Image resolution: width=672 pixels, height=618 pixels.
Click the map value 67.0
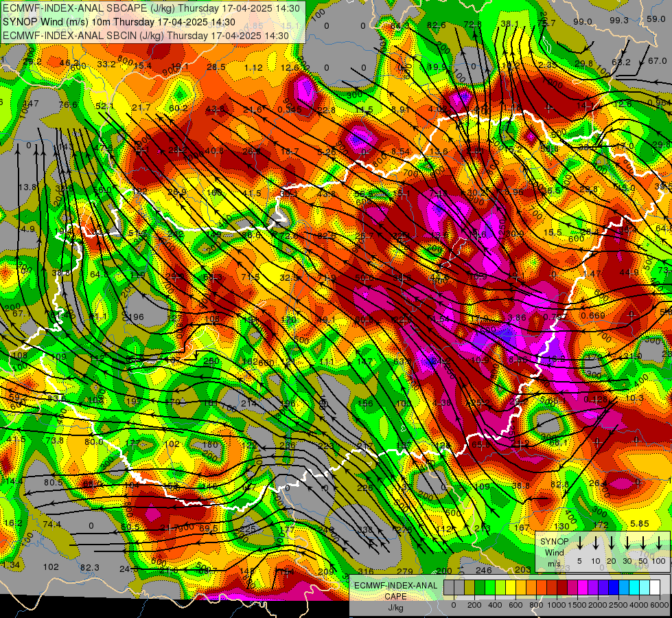coord(658,60)
